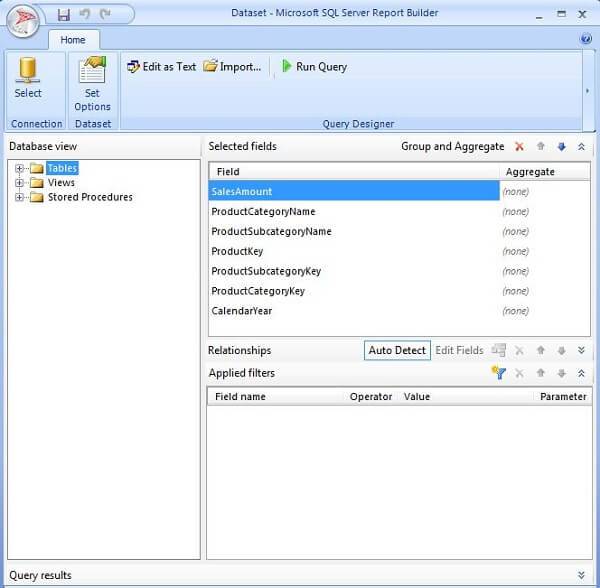Click the Aggregate column header
This screenshot has height=588, width=600.
click(545, 172)
